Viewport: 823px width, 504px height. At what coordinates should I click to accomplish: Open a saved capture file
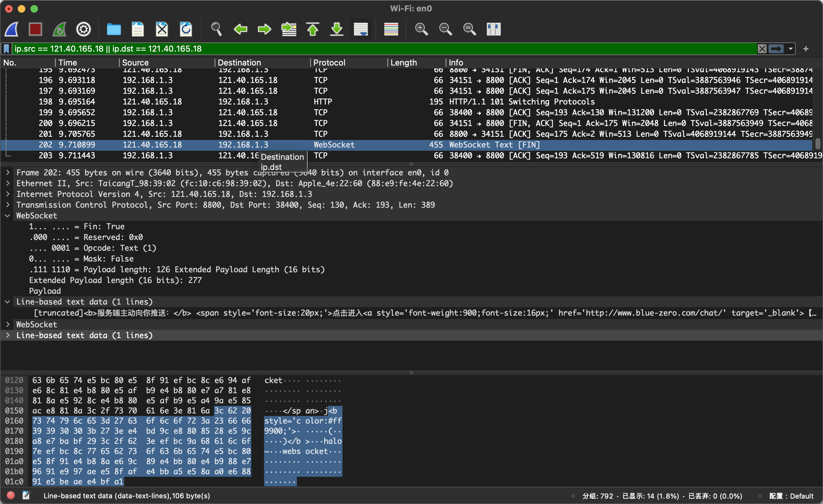114,29
